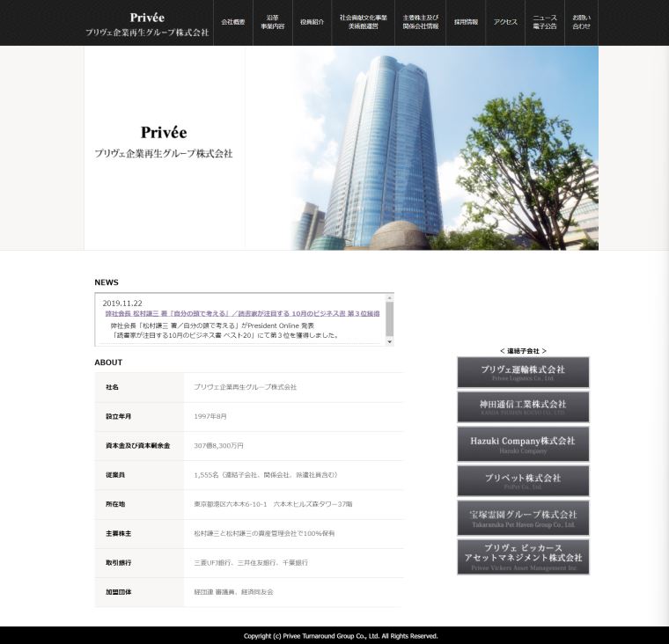Image resolution: width=669 pixels, height=644 pixels.
Task: Open プリペット株式会社 banner
Action: click(x=523, y=480)
